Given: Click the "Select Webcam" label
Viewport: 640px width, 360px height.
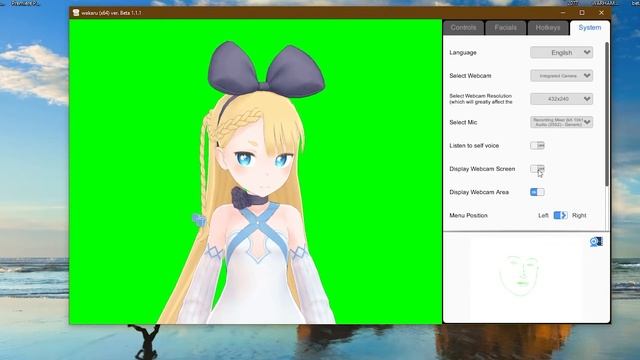Looking at the screenshot, I should [470, 76].
